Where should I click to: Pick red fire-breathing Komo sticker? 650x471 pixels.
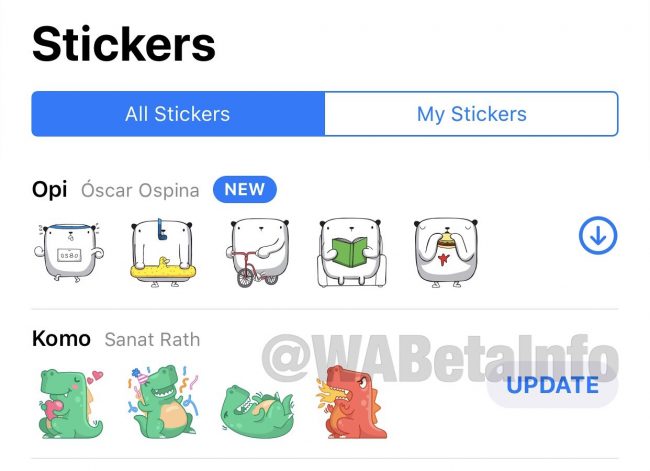pos(352,401)
